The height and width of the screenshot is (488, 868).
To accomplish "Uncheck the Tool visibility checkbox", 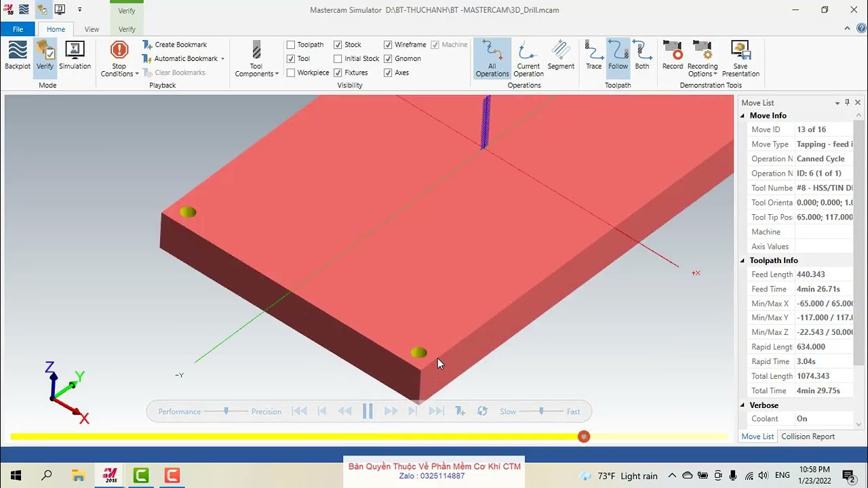I will tap(291, 59).
